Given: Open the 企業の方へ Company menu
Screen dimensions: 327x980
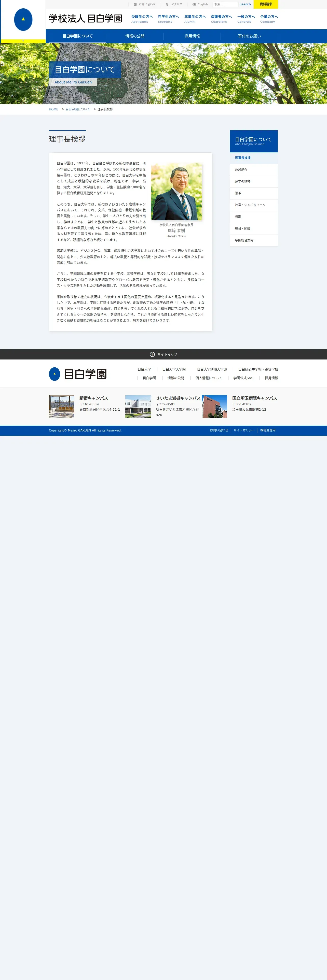Looking at the screenshot, I should coord(269,19).
